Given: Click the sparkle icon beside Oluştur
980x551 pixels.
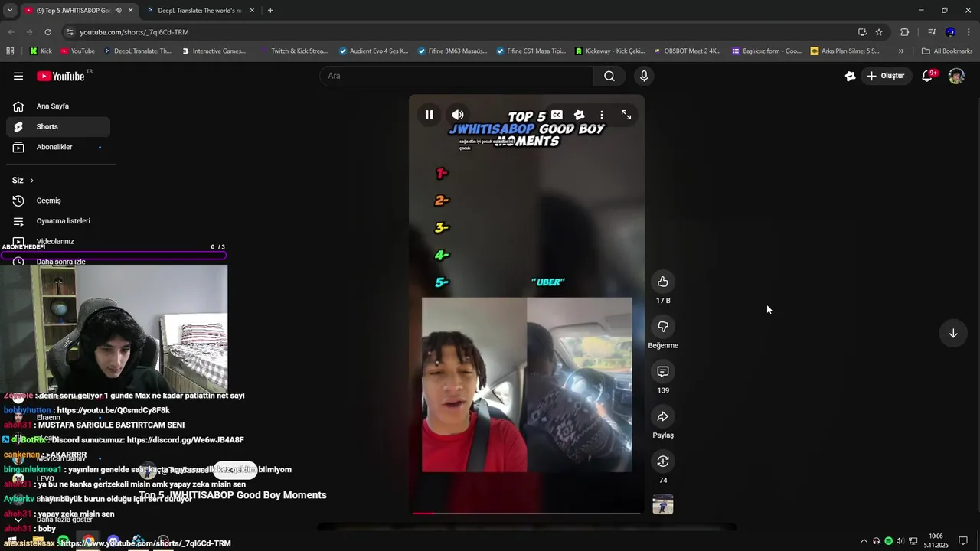Looking at the screenshot, I should tap(850, 76).
